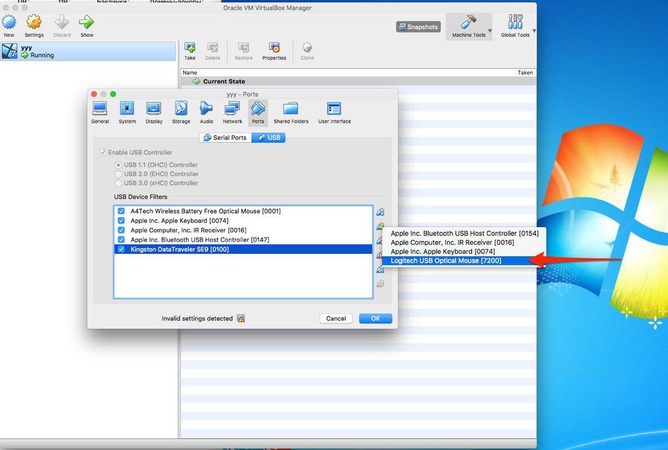Open Global Tools icon
The image size is (668, 450).
pos(515,22)
